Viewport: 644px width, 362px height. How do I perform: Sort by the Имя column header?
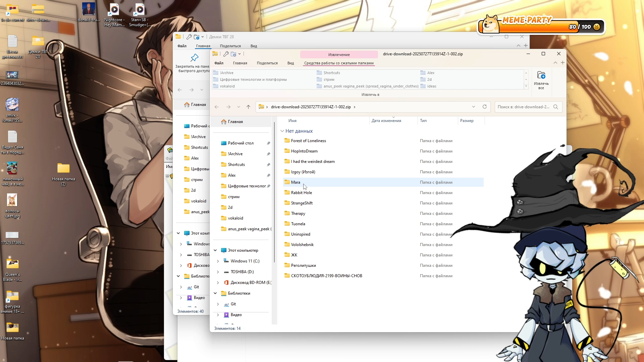tap(292, 121)
